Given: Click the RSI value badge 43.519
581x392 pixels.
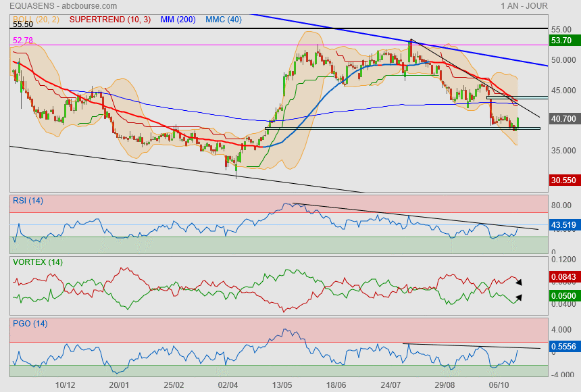Looking at the screenshot, I should coord(563,224).
